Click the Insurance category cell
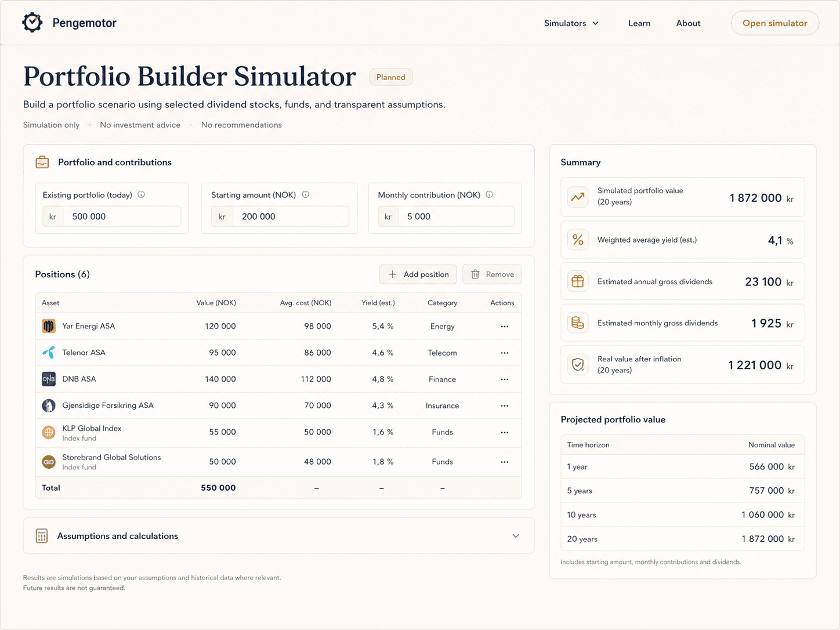 (442, 406)
